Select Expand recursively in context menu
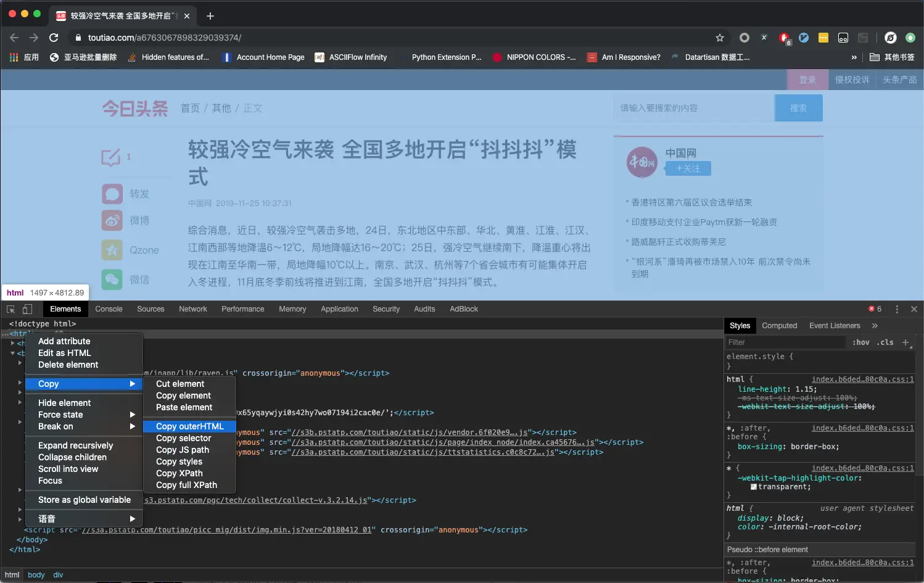924x583 pixels. pyautogui.click(x=84, y=445)
